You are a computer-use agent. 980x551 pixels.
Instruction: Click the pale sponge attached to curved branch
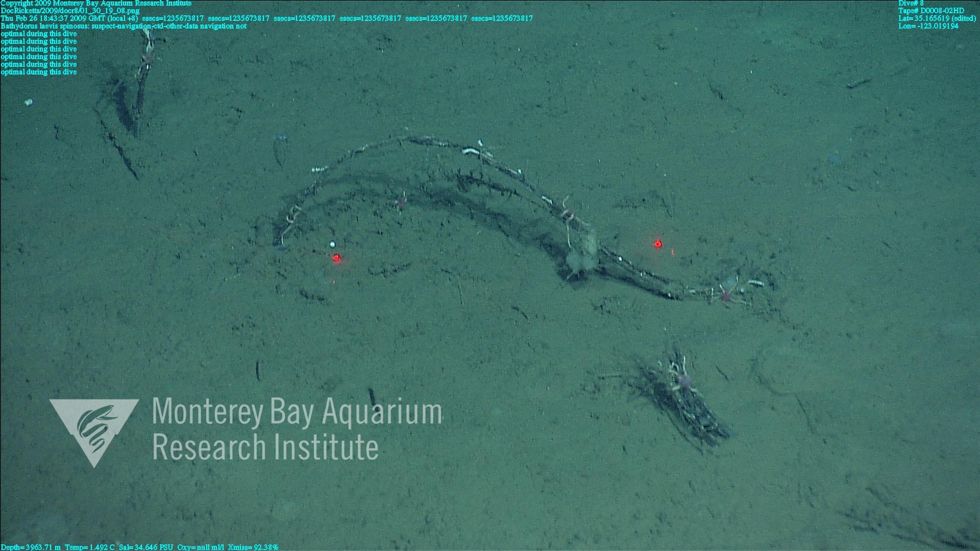pos(582,255)
